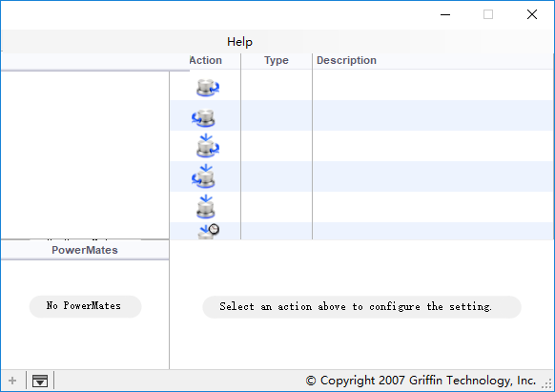Click the No PowerMates placeholder label

(85, 306)
